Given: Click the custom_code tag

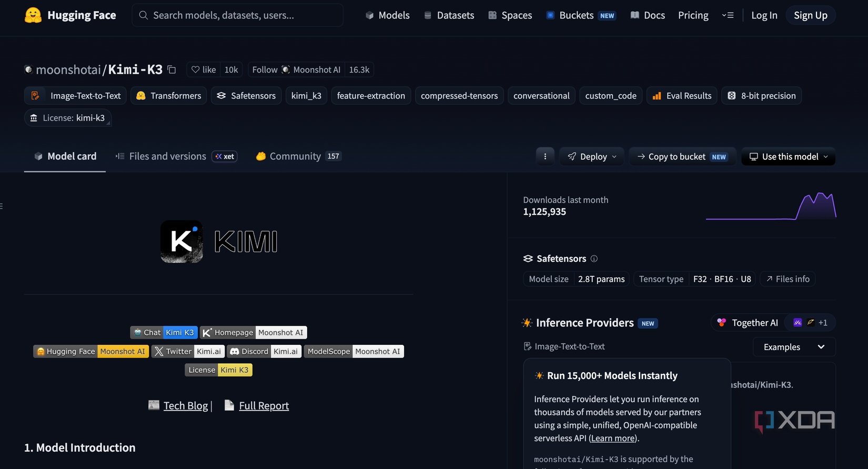Looking at the screenshot, I should pos(611,96).
